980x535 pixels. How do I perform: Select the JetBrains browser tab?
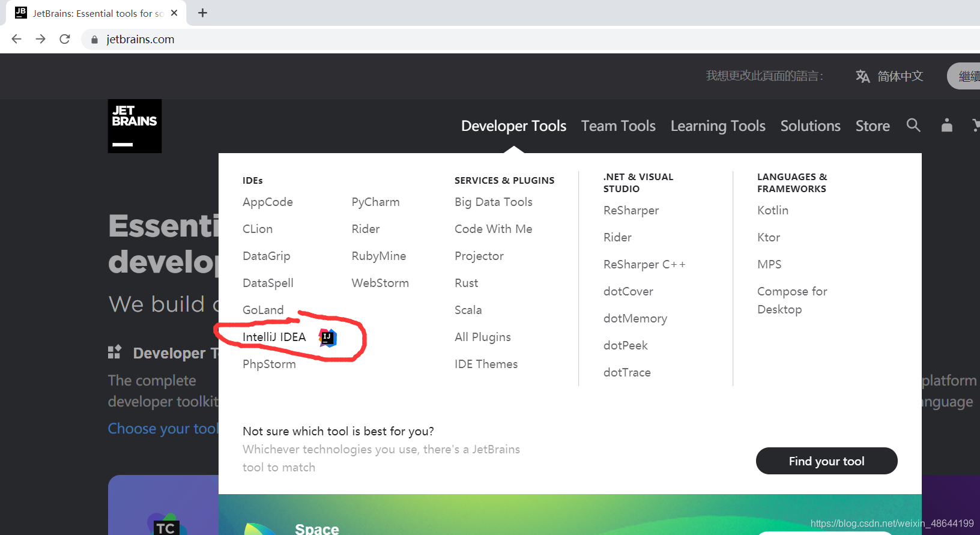point(96,13)
